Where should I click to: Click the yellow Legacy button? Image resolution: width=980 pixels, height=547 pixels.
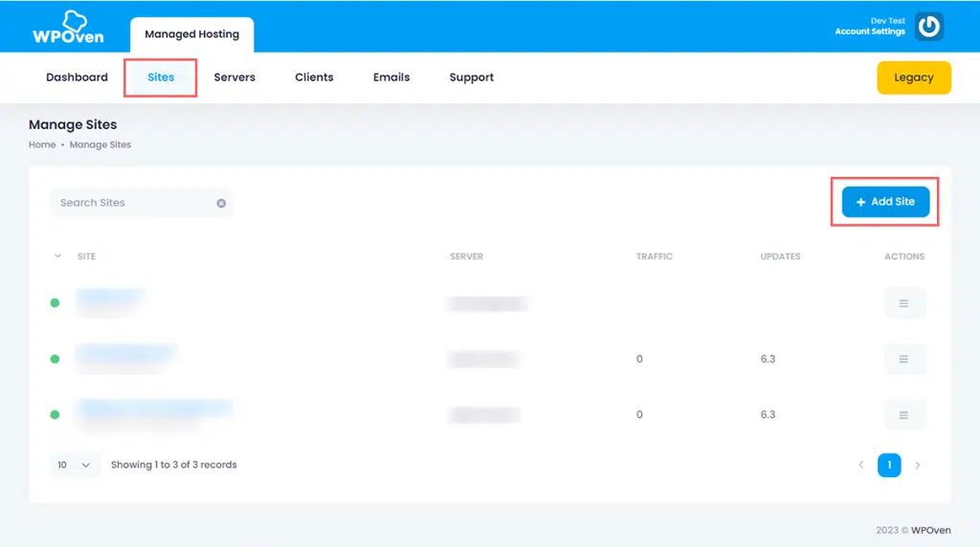click(914, 77)
